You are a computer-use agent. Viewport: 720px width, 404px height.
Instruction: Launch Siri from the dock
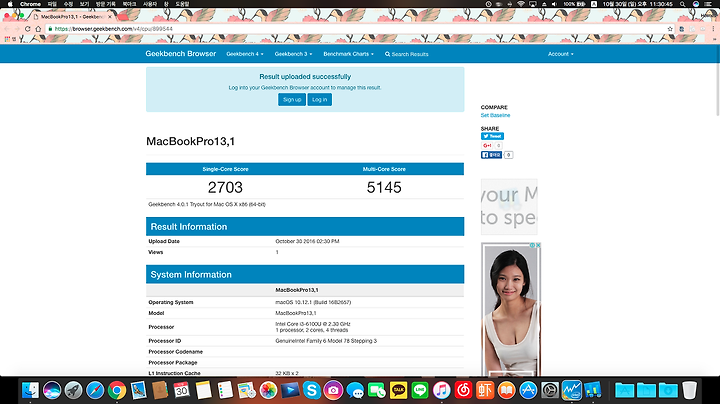(x=52, y=390)
